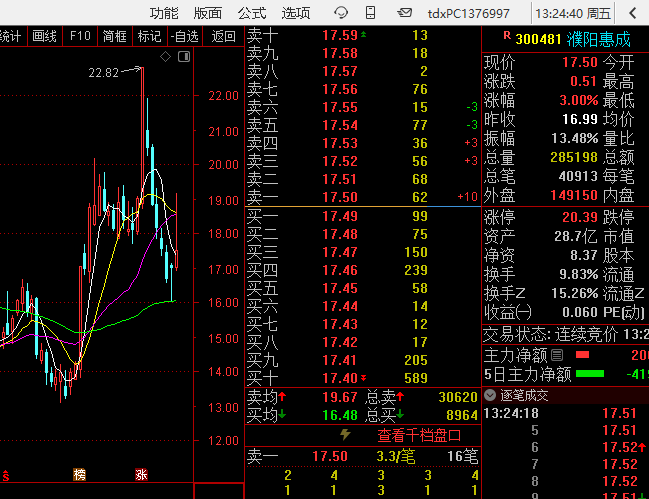Click the back chevron arrow at top right
Viewport: 649px width, 499px height.
[x=632, y=13]
